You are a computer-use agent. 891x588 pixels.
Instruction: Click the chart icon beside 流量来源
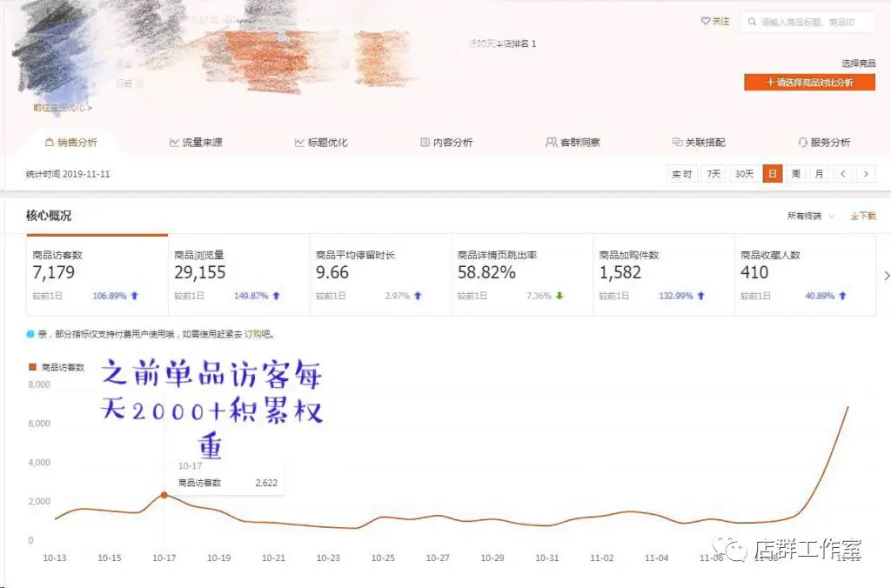pyautogui.click(x=174, y=143)
